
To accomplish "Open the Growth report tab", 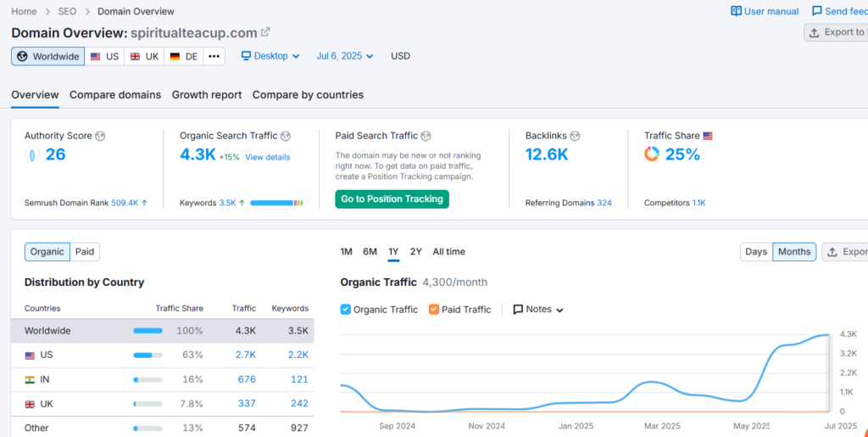I will (x=207, y=95).
